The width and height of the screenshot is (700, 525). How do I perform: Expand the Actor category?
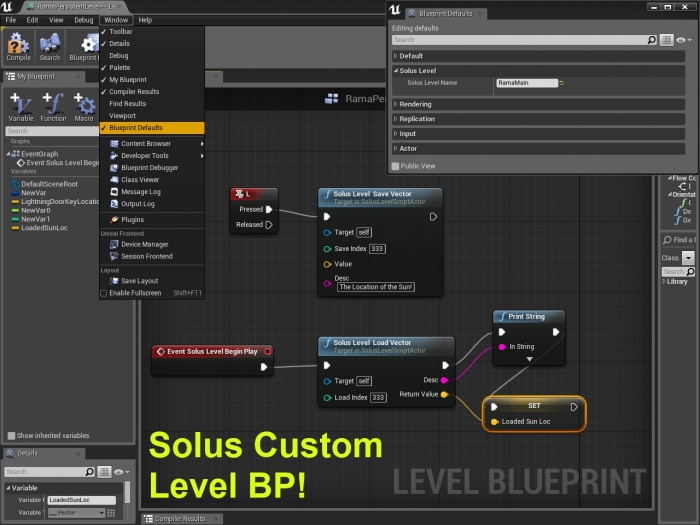[396, 149]
